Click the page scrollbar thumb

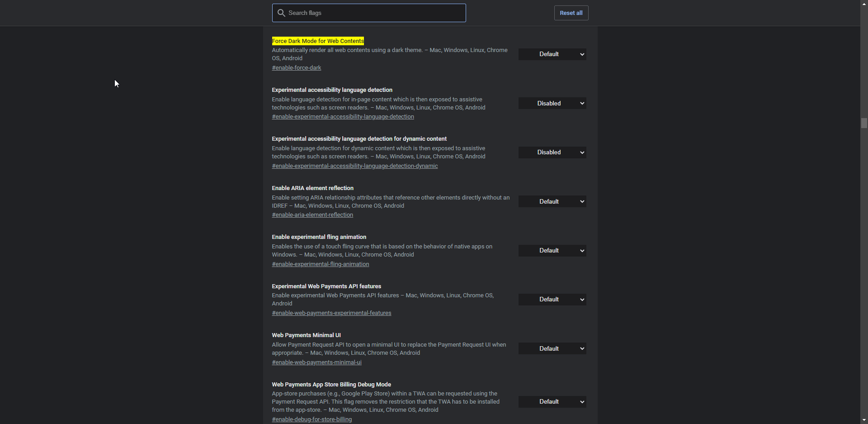pos(864,123)
